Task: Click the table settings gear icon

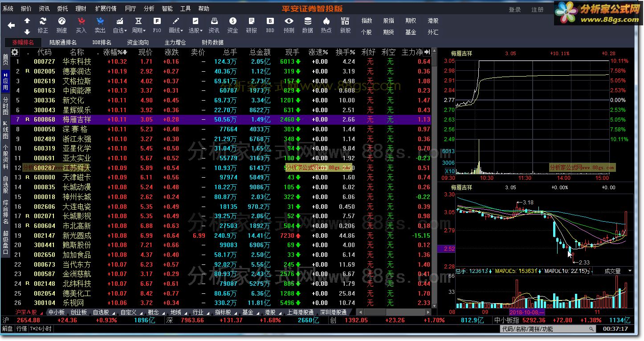Action: coord(15,52)
